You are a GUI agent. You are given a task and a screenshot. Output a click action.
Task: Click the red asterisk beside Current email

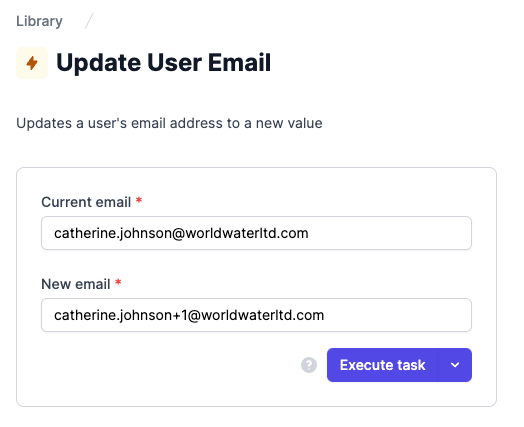pyautogui.click(x=139, y=201)
